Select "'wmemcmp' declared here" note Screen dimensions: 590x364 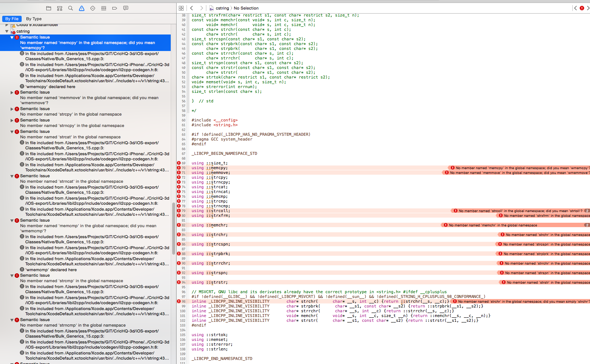click(x=51, y=270)
